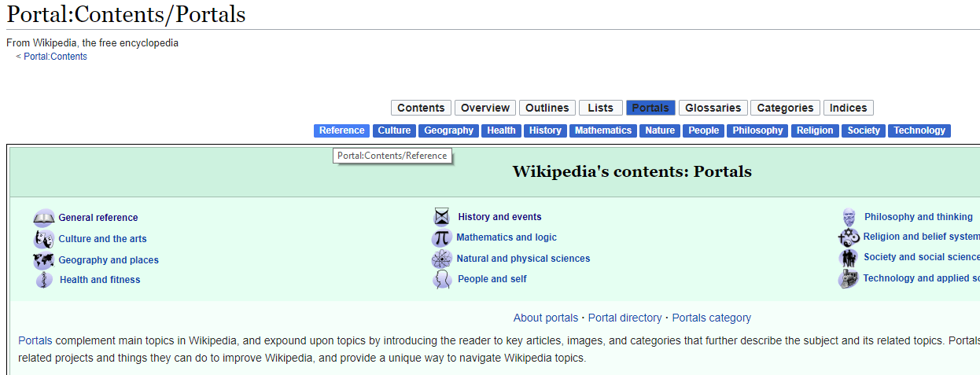Click the Mathematics pi symbol icon

442,237
